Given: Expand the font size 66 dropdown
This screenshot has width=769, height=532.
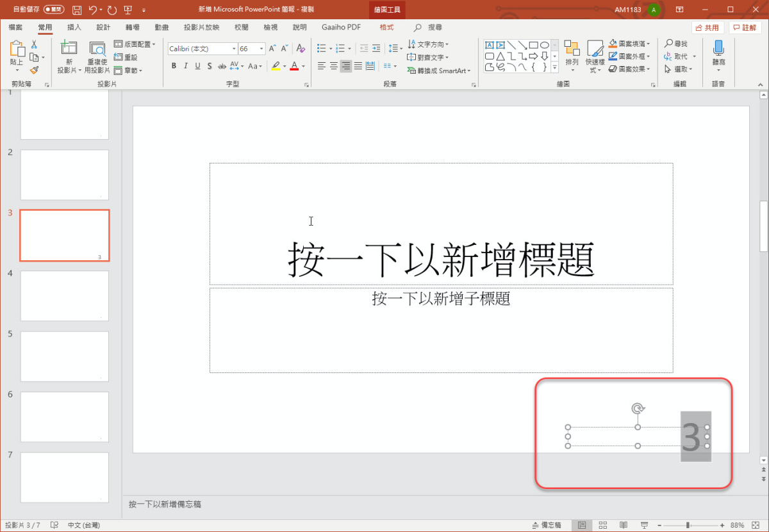Looking at the screenshot, I should 261,49.
